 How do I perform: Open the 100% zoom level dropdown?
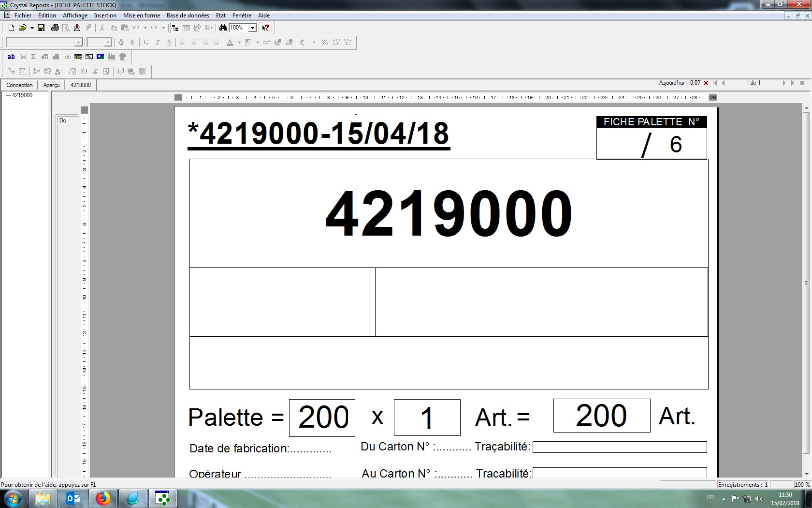[x=252, y=28]
